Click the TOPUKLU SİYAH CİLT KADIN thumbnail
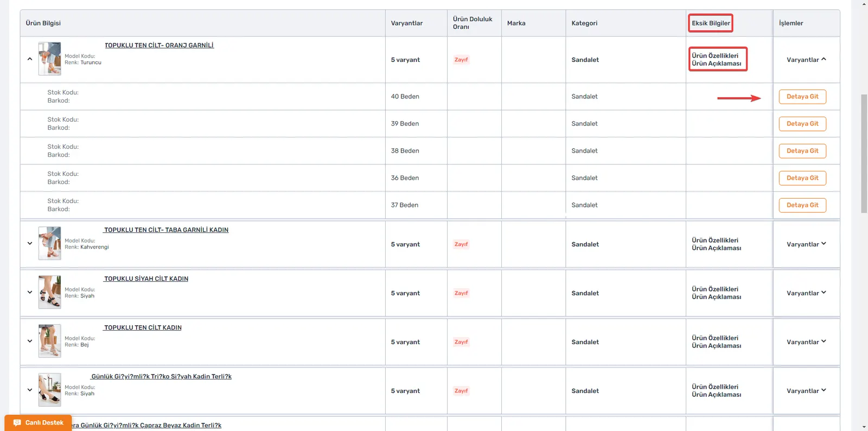The image size is (868, 431). [x=50, y=292]
